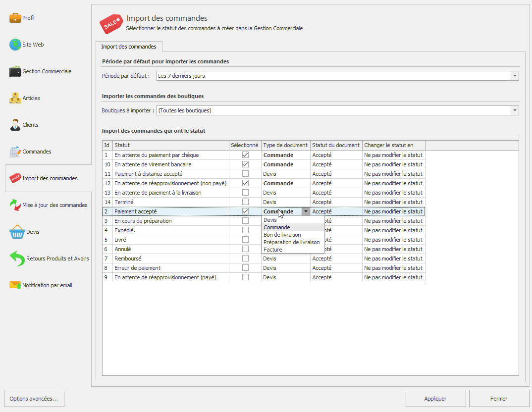Click the Sélectionné column header
The width and height of the screenshot is (532, 412).
(245, 145)
